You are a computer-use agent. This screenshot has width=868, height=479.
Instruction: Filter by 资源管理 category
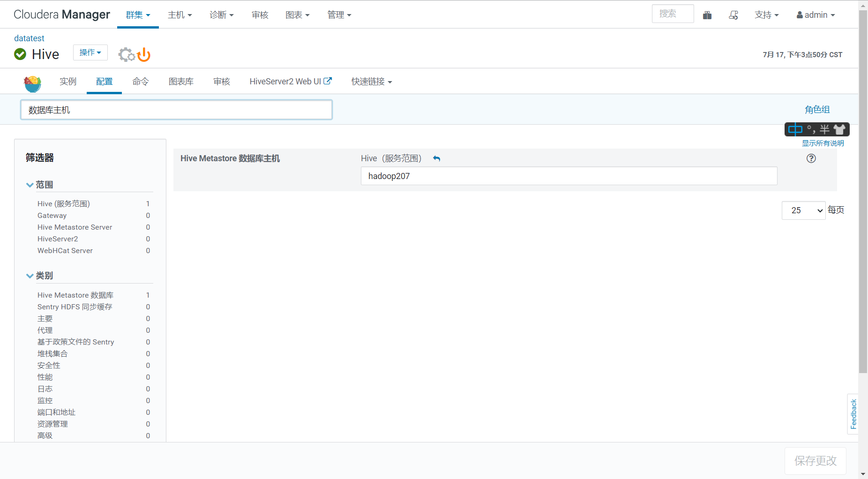coord(52,424)
